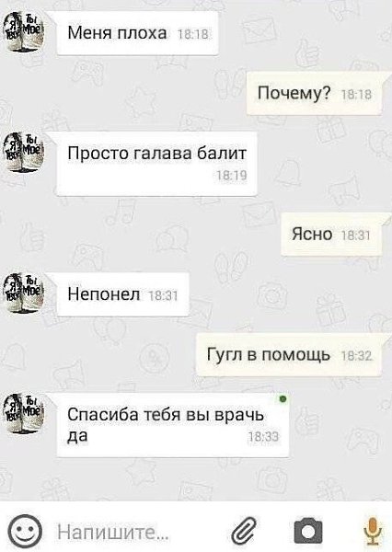
Task: Select the "Непонел" message bubble
Action: pos(123,294)
